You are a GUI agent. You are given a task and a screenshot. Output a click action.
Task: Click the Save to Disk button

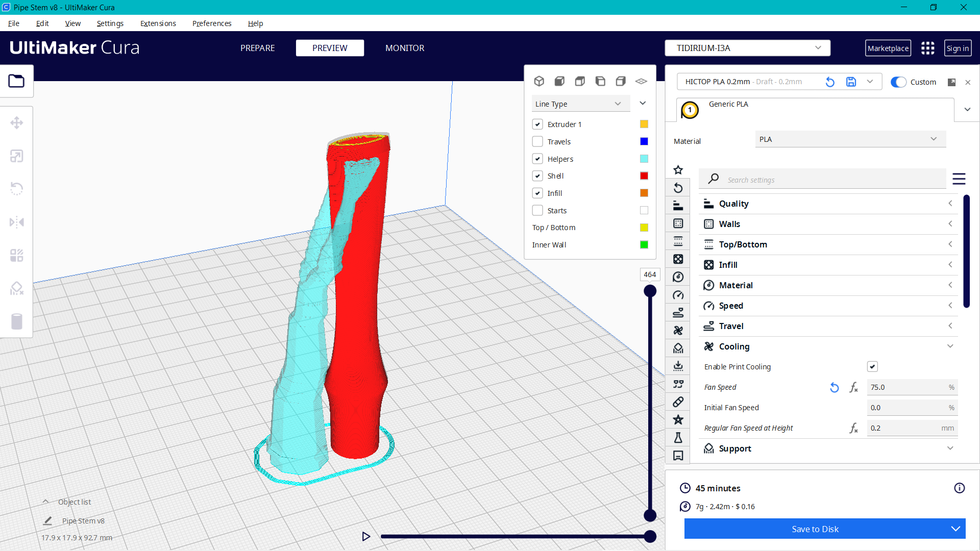815,529
